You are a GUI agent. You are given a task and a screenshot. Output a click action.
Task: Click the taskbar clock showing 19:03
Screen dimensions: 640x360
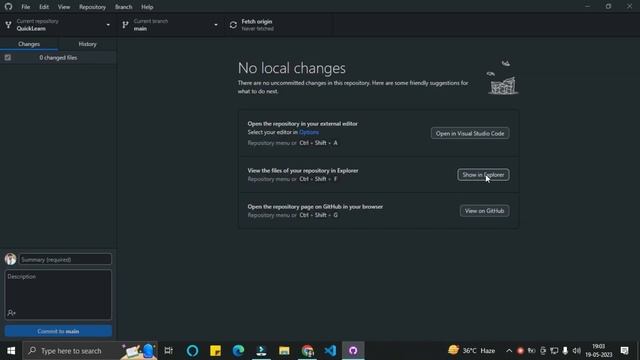click(599, 351)
